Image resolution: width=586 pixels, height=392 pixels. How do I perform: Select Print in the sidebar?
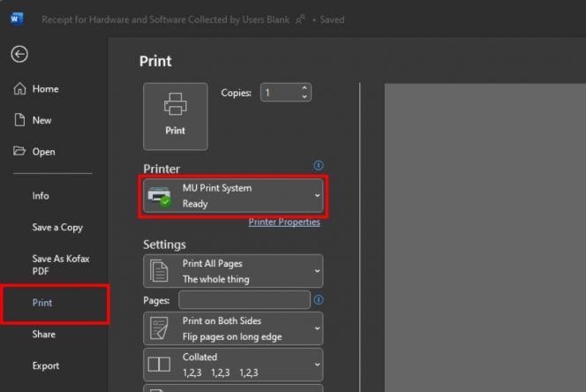42,303
